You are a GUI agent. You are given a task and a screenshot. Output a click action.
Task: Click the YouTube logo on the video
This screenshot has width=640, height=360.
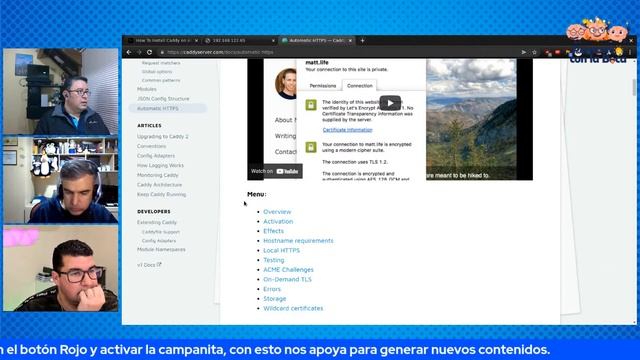click(x=287, y=171)
